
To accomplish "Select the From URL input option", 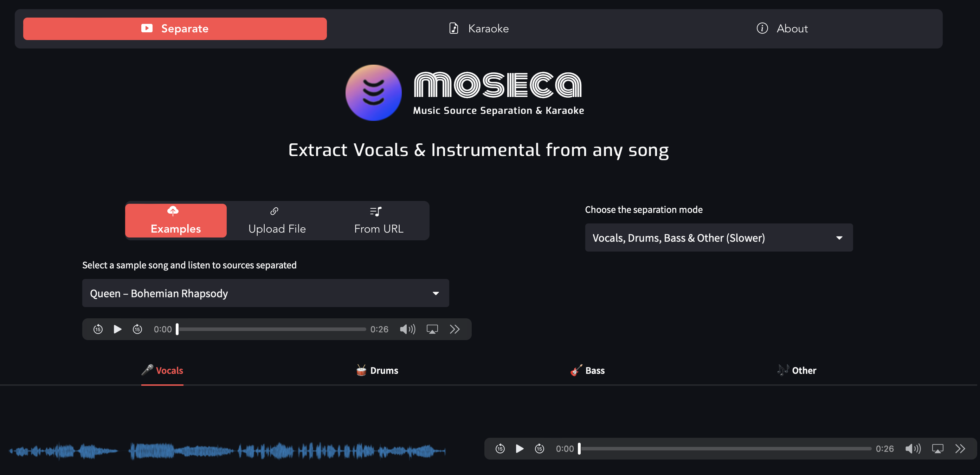I will pos(378,221).
